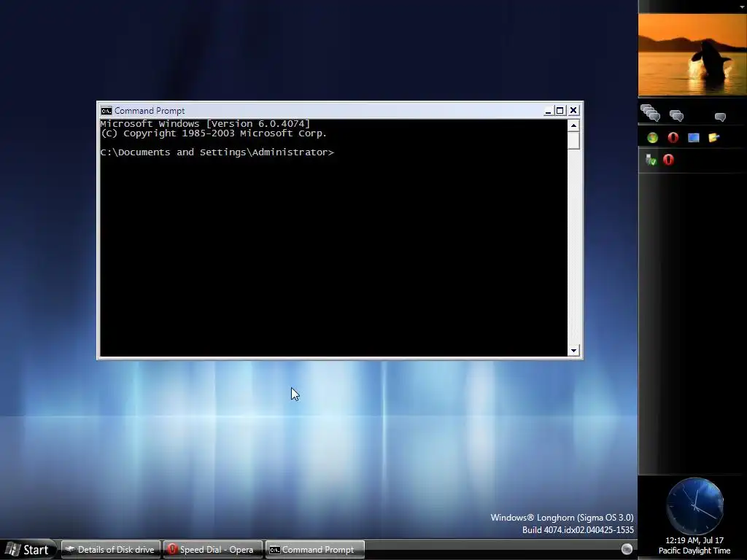747x560 pixels.
Task: Click the round tray button on taskbar
Action: 627,549
